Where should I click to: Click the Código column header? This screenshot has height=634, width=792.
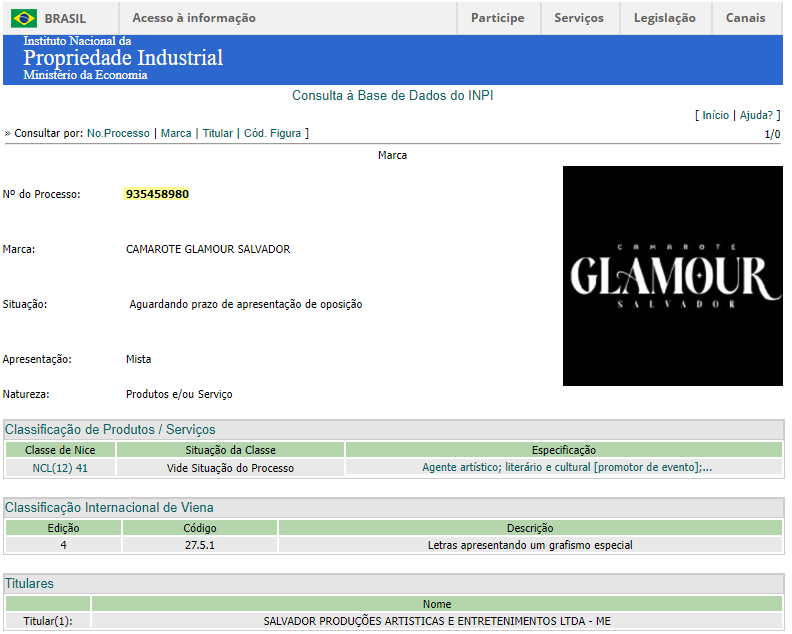pyautogui.click(x=200, y=528)
